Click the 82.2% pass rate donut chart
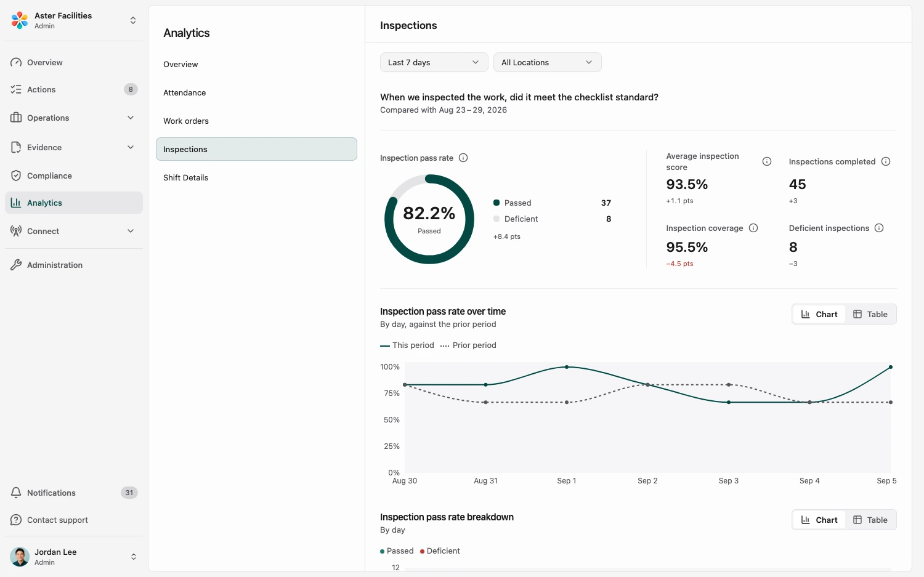Screen dimensions: 924x577 coord(429,219)
